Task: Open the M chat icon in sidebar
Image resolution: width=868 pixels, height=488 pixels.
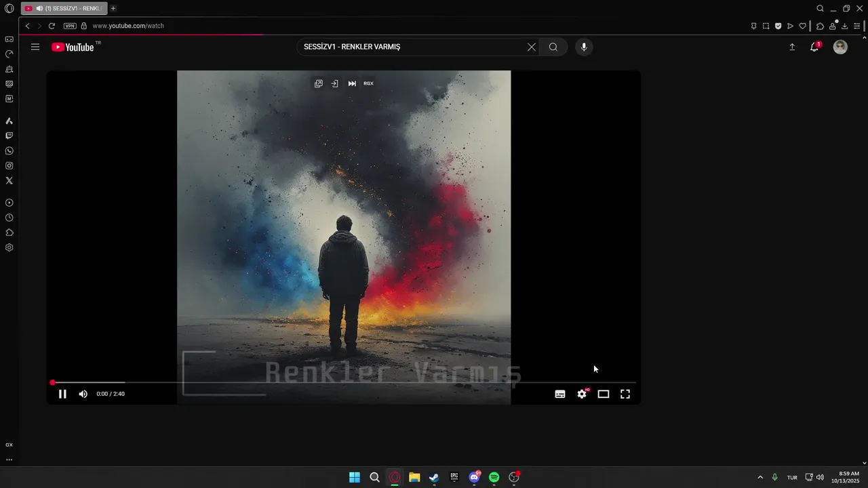Action: point(9,99)
